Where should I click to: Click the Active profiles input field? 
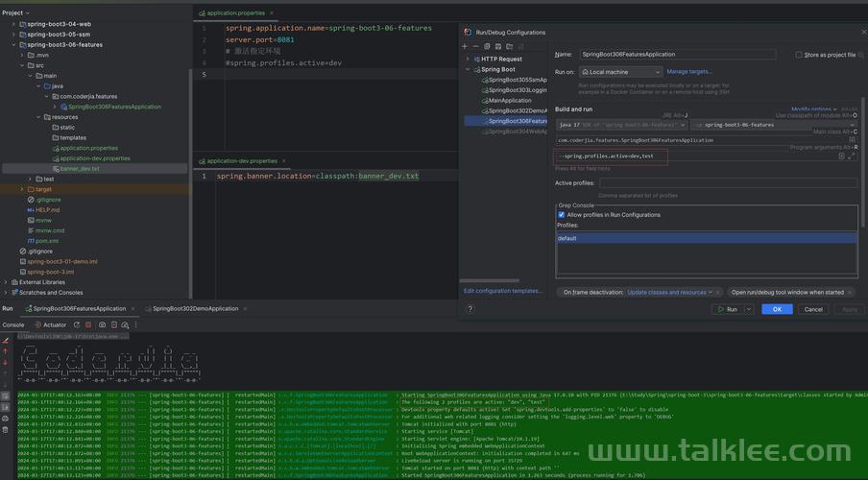click(728, 182)
